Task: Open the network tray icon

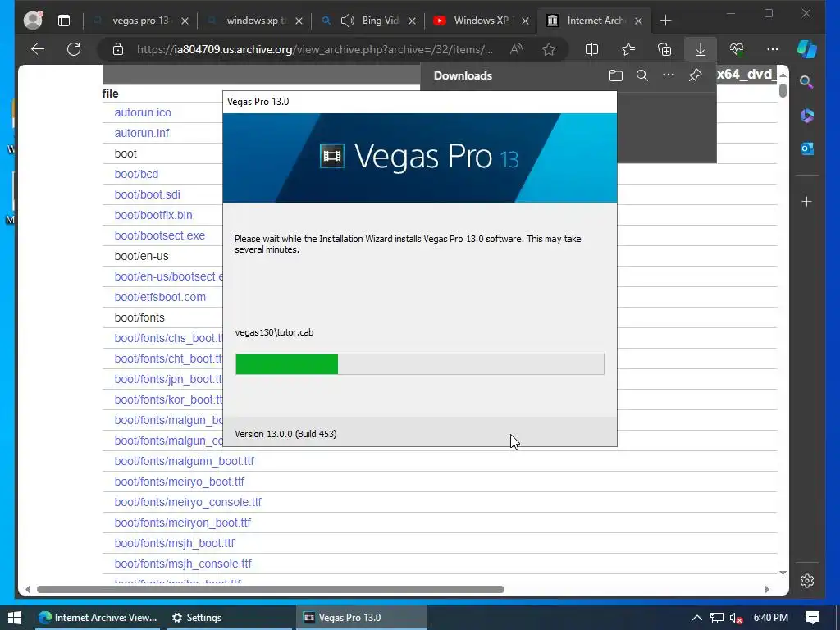Action: (717, 618)
